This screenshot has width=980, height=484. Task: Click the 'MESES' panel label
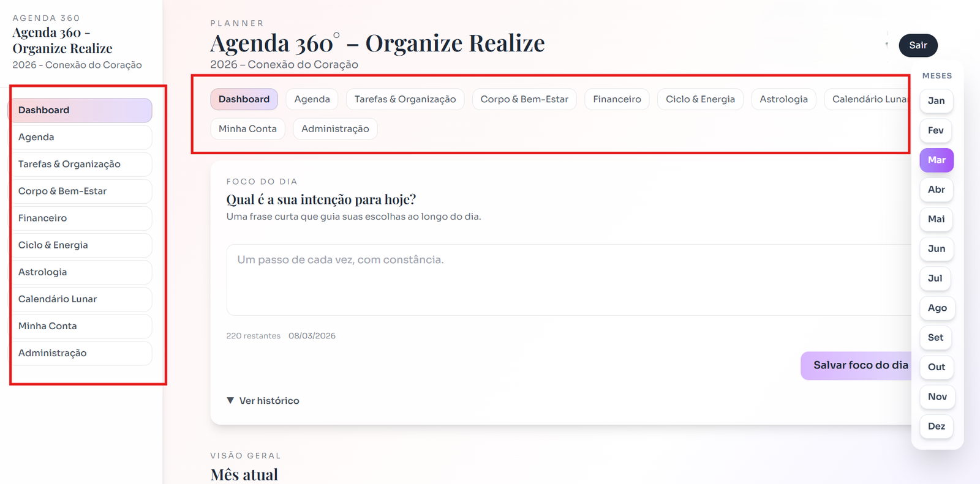tap(937, 76)
